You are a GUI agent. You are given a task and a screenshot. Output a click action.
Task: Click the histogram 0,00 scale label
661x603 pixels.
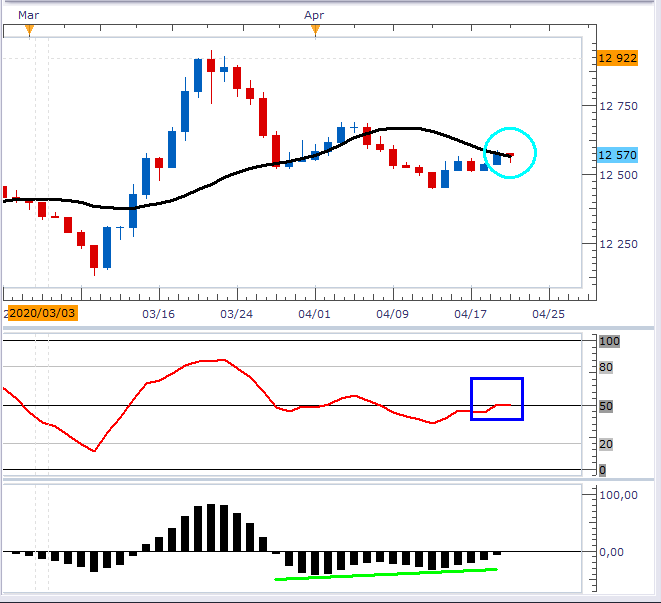click(x=611, y=552)
